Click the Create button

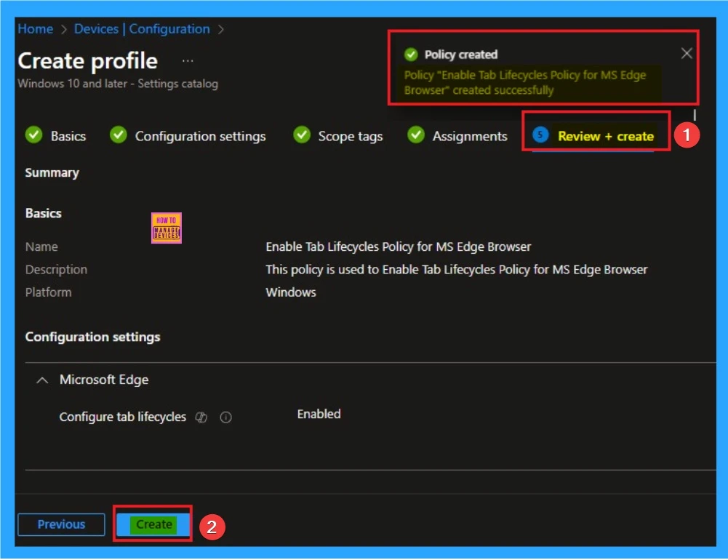click(153, 524)
